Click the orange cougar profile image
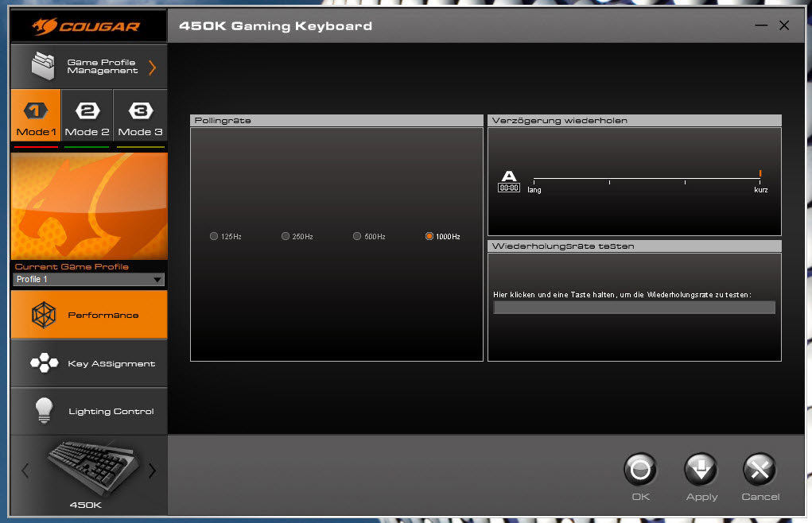 pyautogui.click(x=89, y=206)
